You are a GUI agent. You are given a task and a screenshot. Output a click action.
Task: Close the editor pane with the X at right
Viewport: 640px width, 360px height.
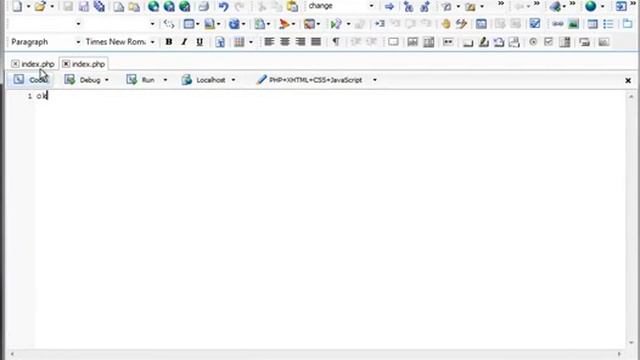click(628, 80)
